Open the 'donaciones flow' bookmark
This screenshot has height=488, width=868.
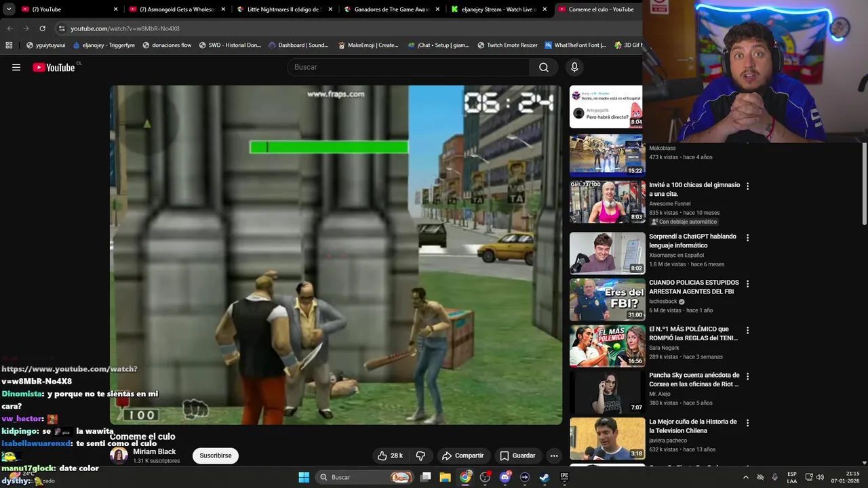pos(167,45)
